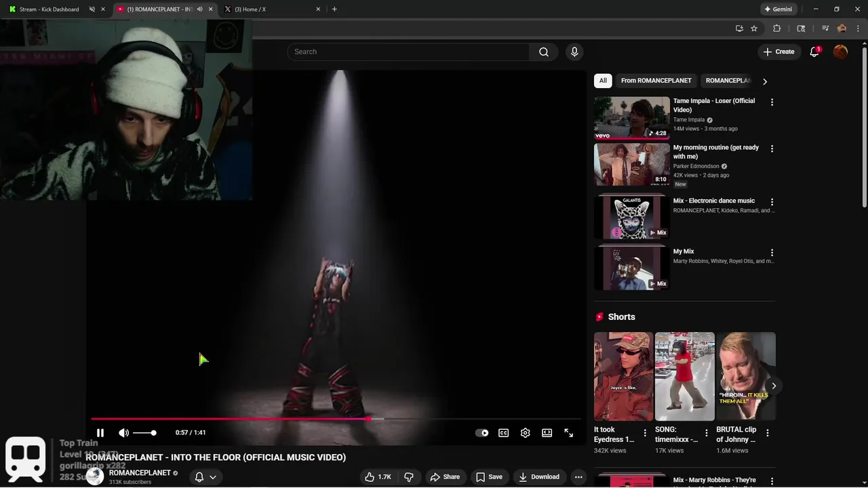Select the From ROMANCEPLANET chip
The image size is (868, 488).
click(656, 81)
